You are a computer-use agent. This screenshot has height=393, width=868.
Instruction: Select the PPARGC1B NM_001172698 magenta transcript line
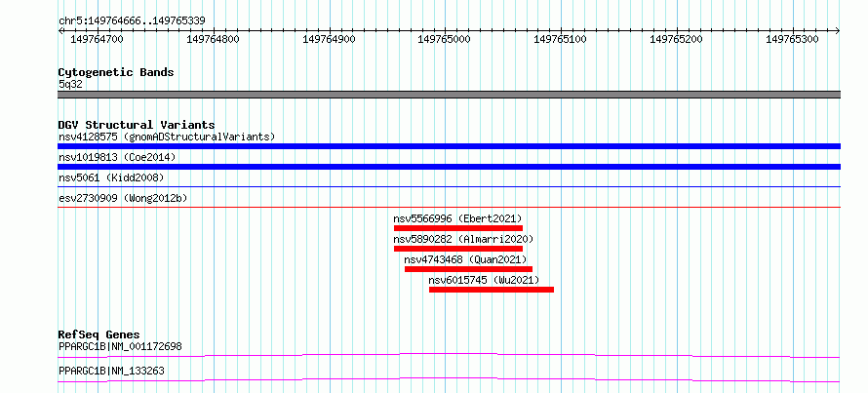449,355
